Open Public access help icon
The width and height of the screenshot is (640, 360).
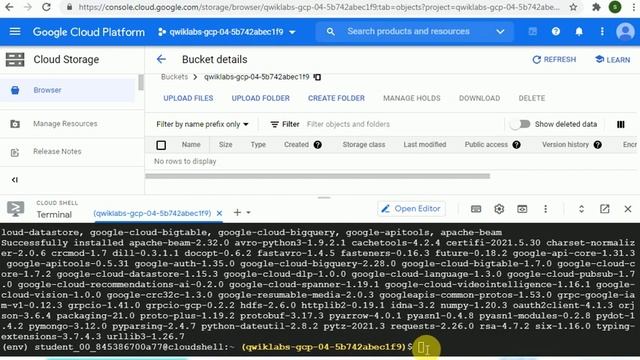tap(516, 144)
